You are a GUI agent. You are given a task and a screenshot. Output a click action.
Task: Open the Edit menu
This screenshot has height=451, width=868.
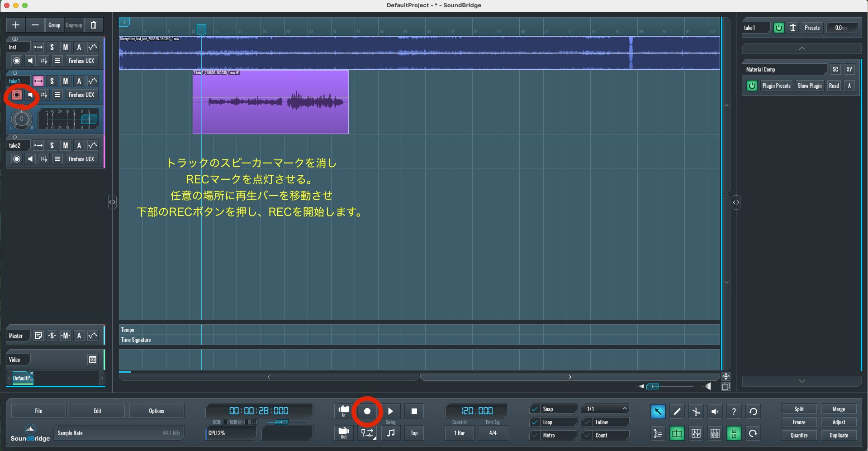[x=98, y=411]
